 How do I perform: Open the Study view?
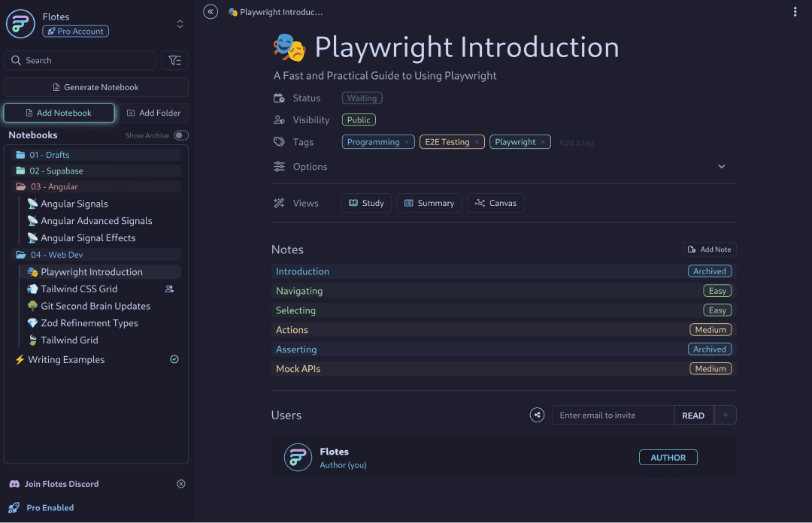coord(366,203)
